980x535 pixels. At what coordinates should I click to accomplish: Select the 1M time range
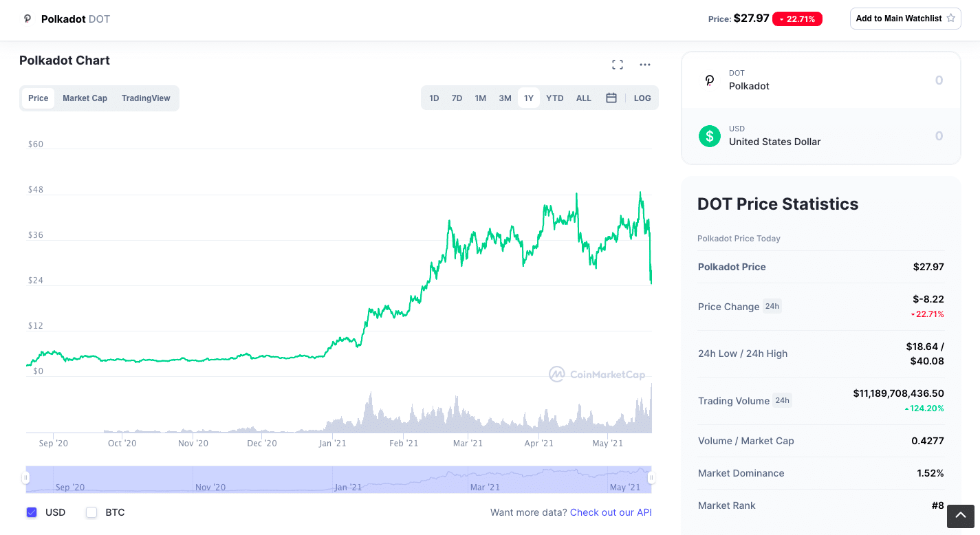click(481, 98)
